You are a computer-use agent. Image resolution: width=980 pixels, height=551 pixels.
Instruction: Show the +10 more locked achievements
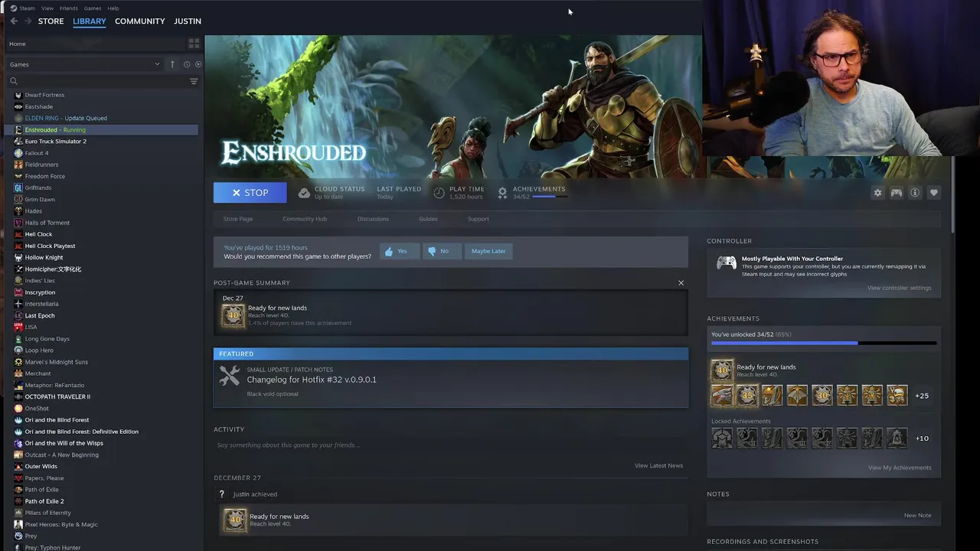point(922,439)
